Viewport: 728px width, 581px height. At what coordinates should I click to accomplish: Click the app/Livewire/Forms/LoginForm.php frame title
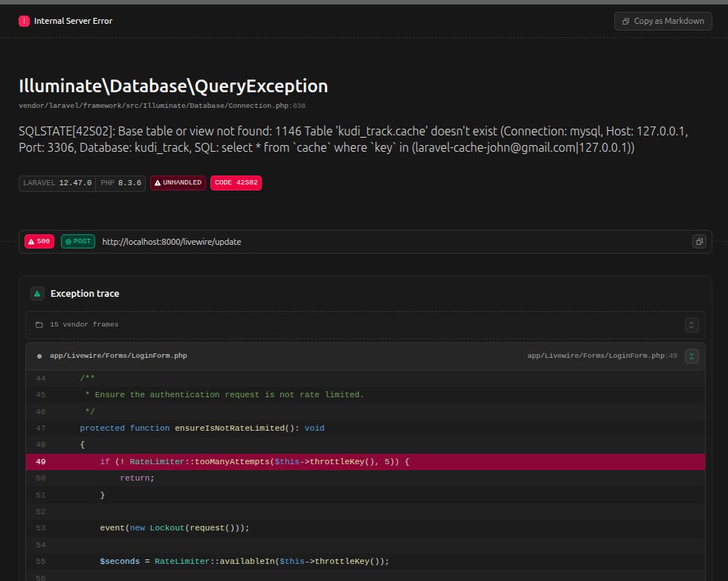point(118,356)
